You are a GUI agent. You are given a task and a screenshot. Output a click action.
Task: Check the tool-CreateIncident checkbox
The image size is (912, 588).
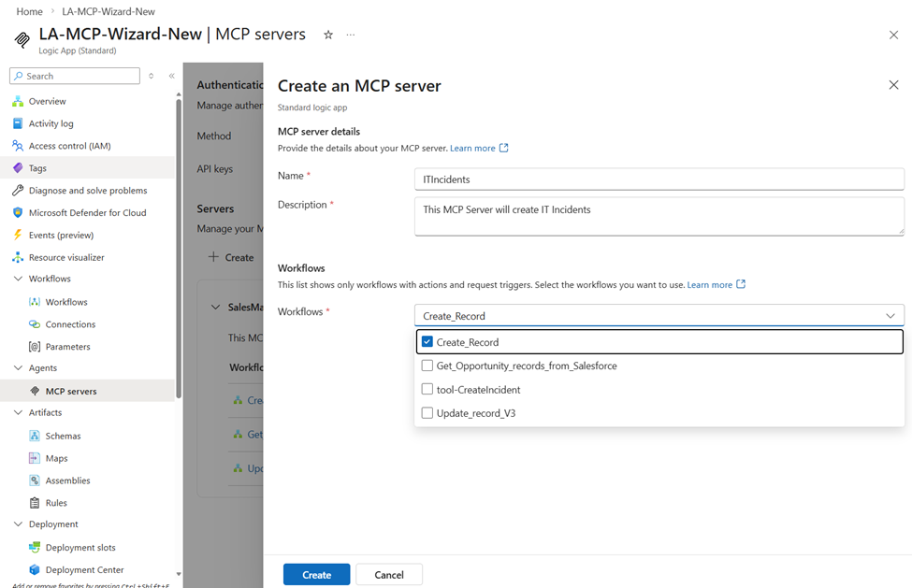427,389
